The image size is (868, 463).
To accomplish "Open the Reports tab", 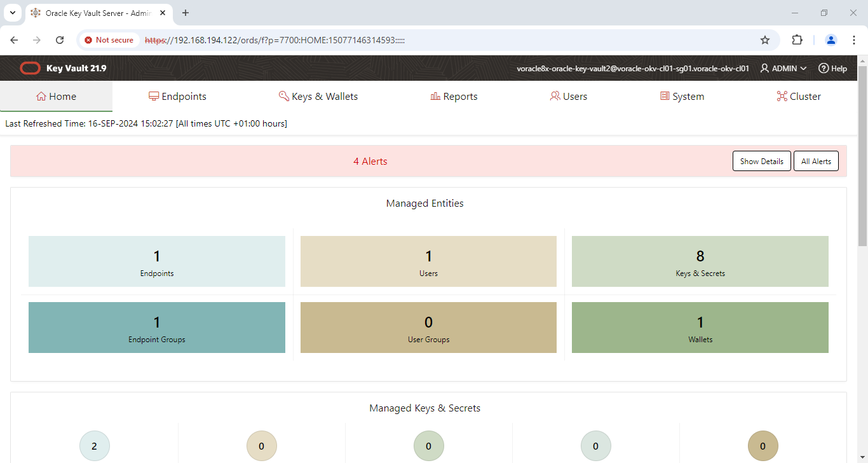I will [x=454, y=97].
